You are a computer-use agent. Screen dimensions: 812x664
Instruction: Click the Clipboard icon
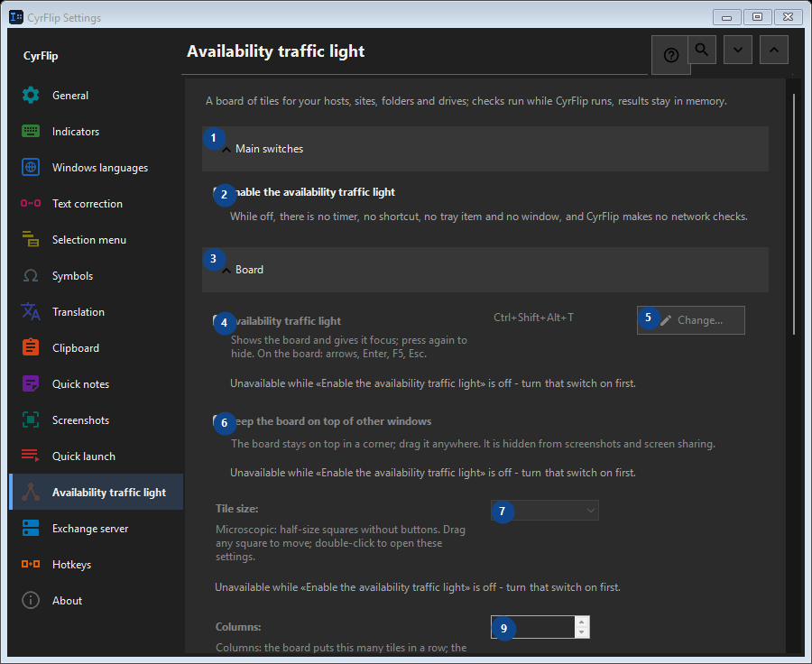click(31, 347)
